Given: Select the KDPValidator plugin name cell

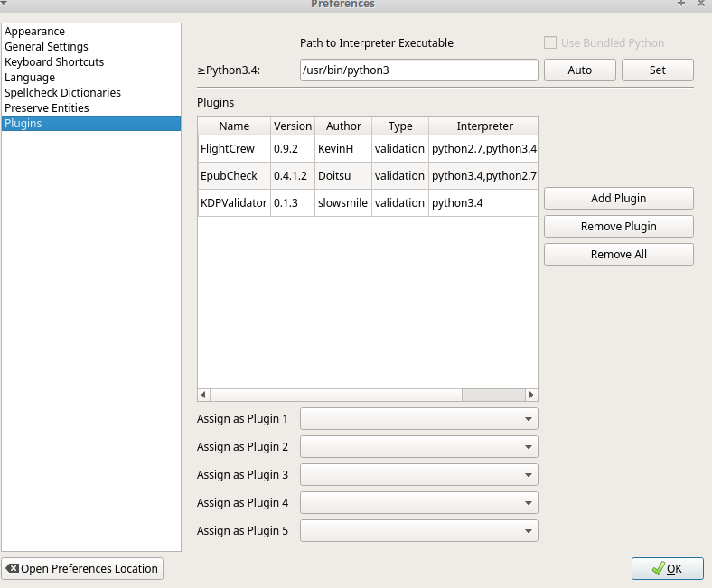Looking at the screenshot, I should [x=234, y=202].
